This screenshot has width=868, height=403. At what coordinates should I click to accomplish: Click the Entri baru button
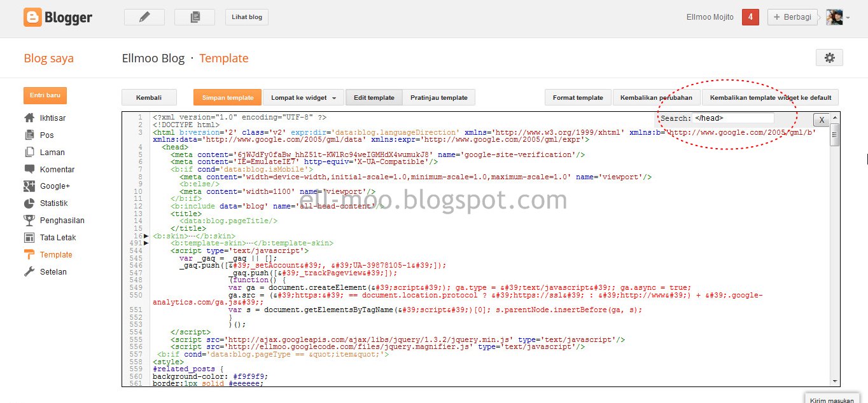pos(45,95)
